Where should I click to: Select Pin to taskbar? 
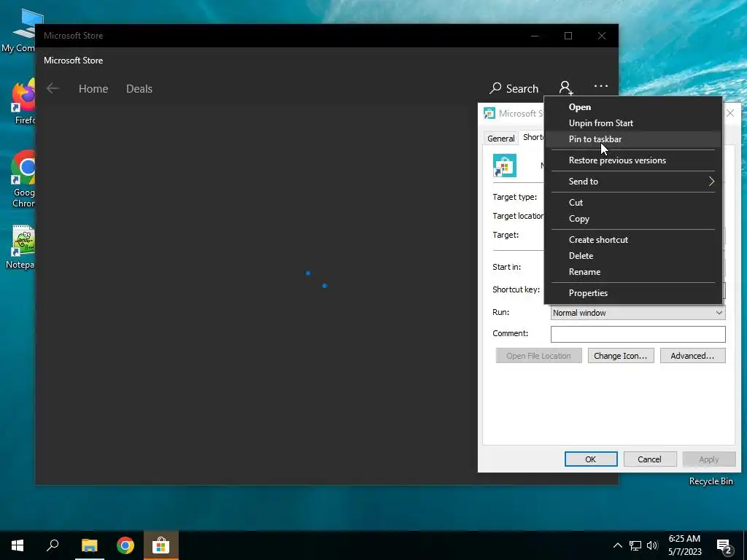(632, 139)
